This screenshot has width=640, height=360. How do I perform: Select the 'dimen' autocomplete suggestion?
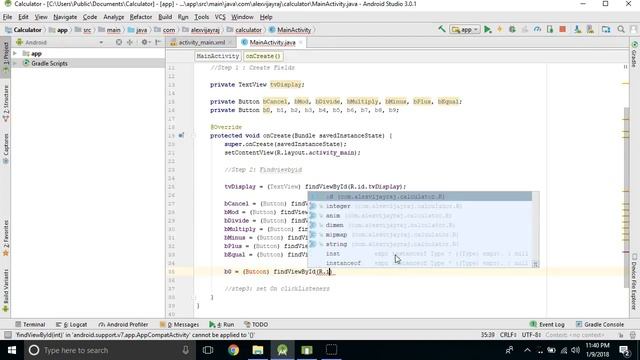(420, 225)
